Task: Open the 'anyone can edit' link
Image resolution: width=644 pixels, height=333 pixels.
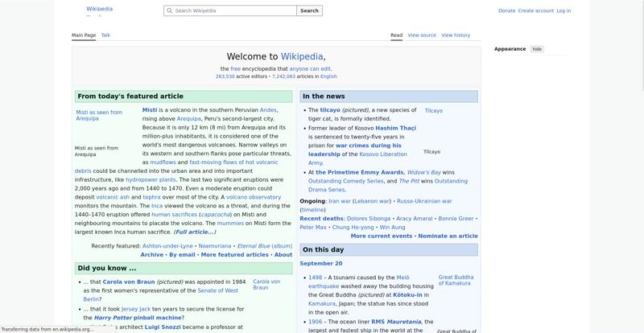Action: point(310,69)
